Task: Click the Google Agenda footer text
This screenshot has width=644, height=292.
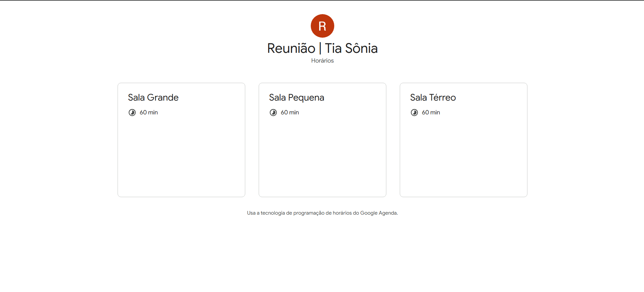Action: (323, 213)
